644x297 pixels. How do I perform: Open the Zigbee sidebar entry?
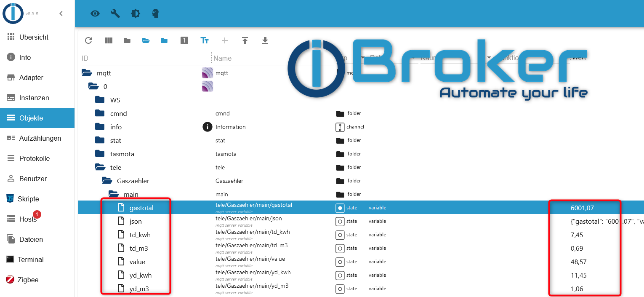(28, 280)
